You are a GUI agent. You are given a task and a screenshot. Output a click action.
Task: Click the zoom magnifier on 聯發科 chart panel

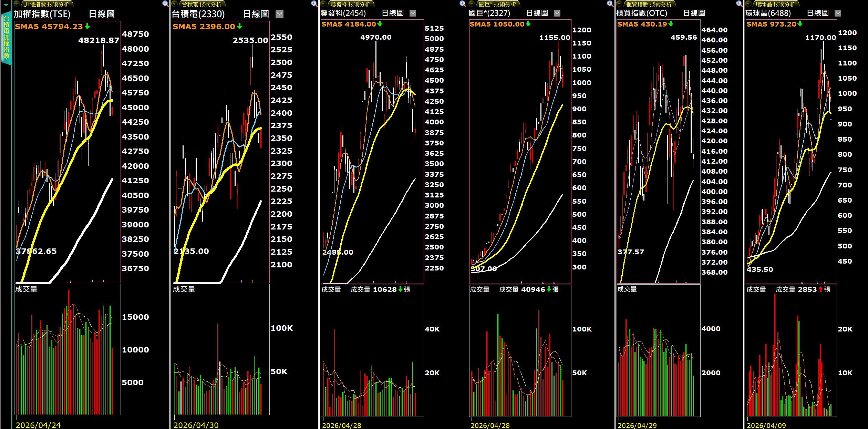coord(463,4)
